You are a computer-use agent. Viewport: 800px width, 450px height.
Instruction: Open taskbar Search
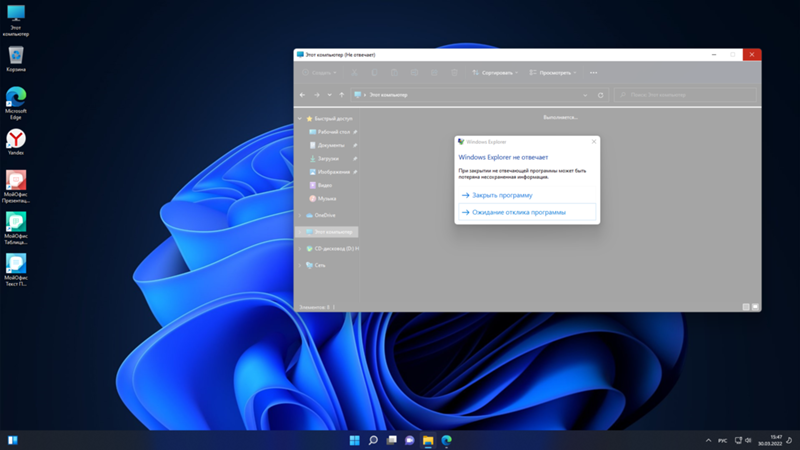coord(373,440)
